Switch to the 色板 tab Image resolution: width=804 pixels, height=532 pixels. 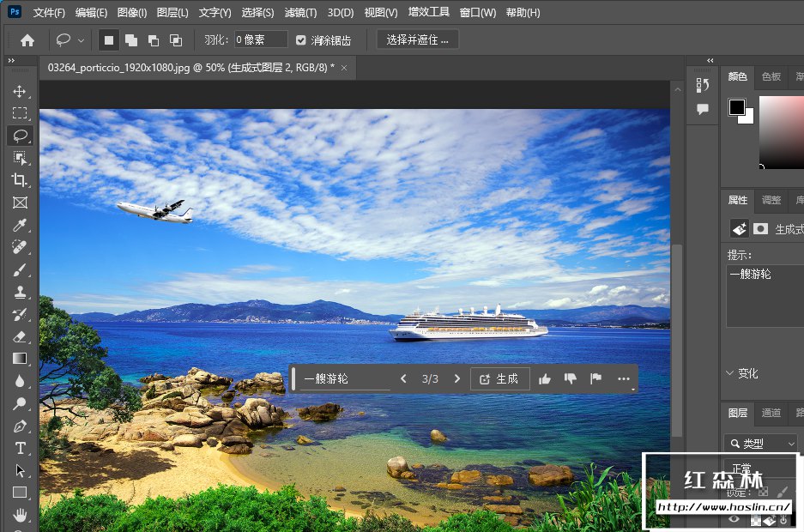tap(771, 76)
